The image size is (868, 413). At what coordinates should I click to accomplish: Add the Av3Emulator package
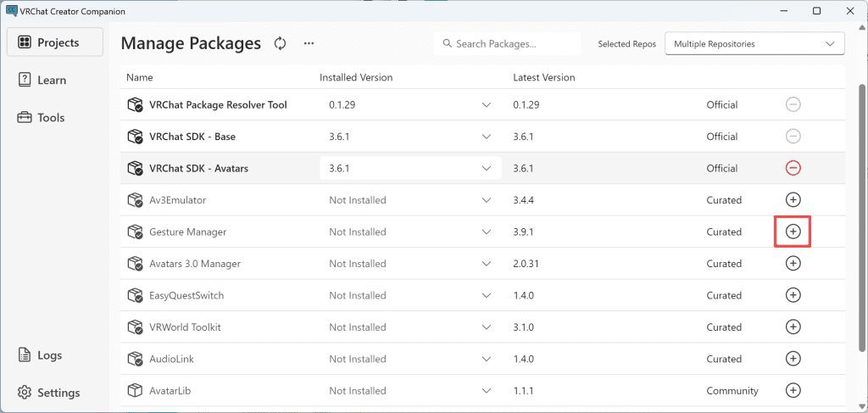click(793, 200)
